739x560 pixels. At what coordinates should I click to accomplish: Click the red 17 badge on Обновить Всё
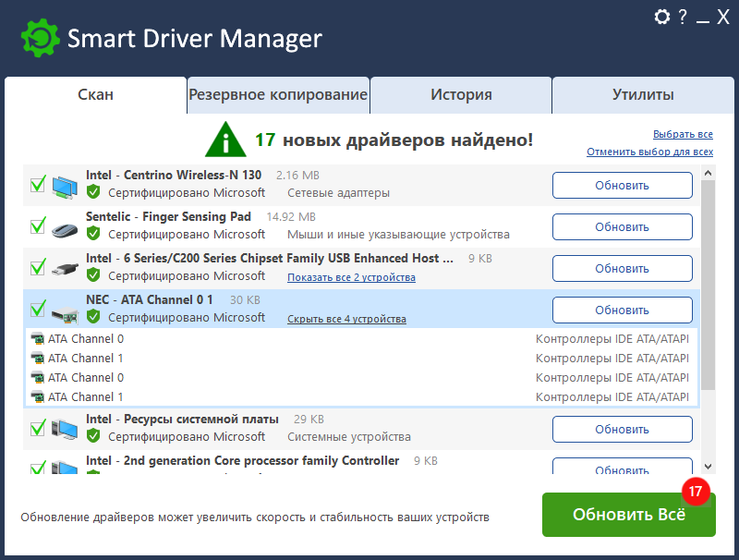(x=696, y=492)
